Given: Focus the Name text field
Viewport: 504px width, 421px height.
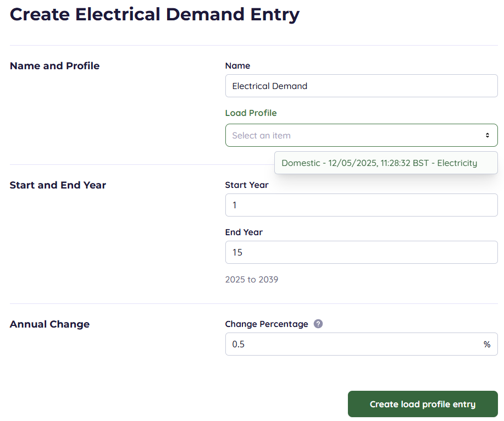Looking at the screenshot, I should (x=361, y=86).
